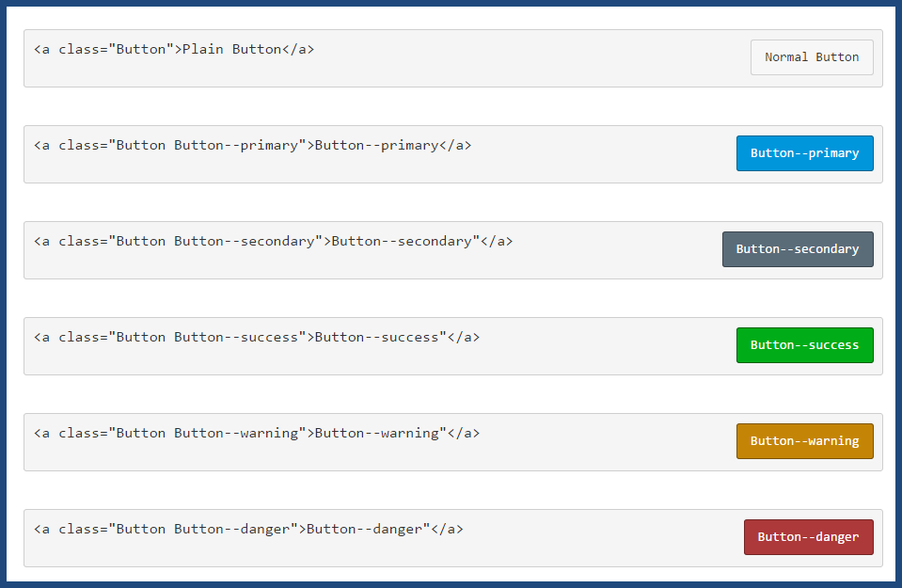Click the orange Button--warning button
Screen dimensions: 902x588
coord(804,440)
